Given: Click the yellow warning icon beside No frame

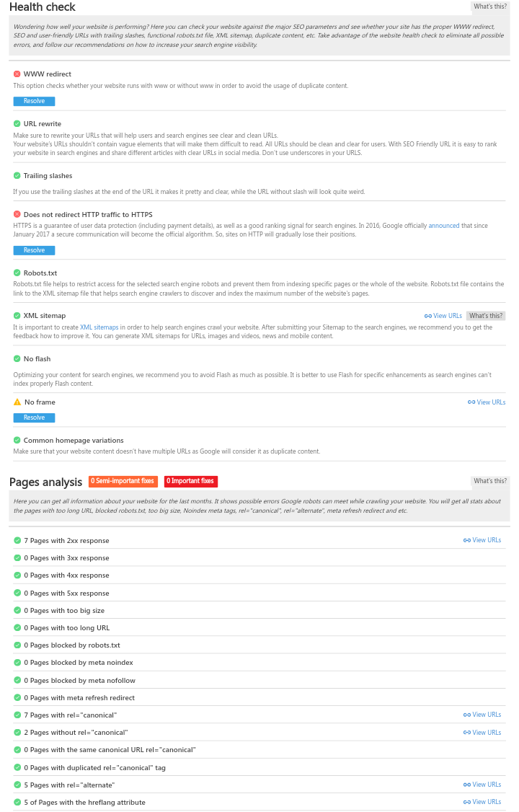Looking at the screenshot, I should tap(17, 402).
